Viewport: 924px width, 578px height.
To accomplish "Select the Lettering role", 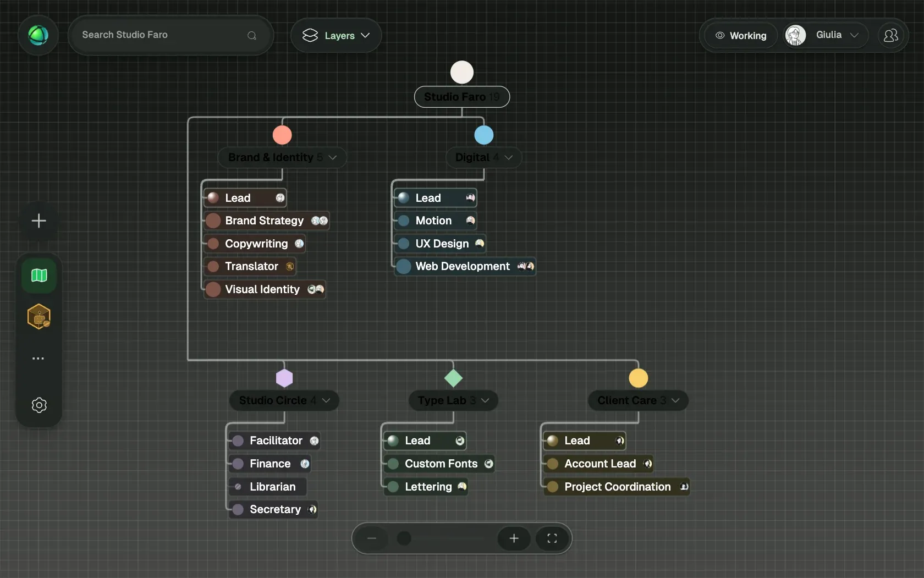I will point(426,487).
